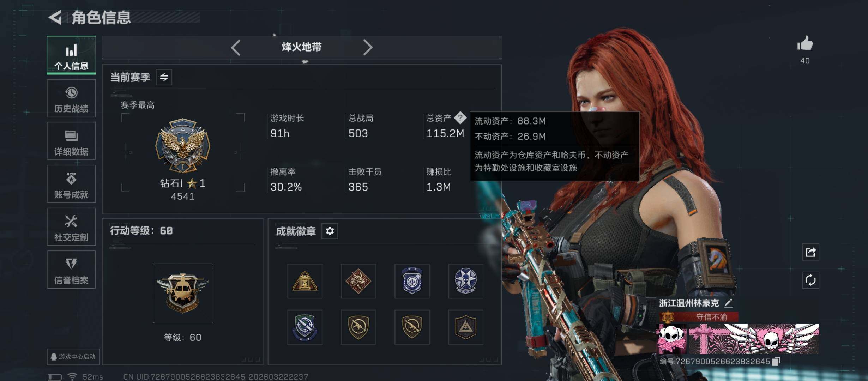Click the rotate/refresh character icon
This screenshot has height=381, width=868.
coord(810,280)
